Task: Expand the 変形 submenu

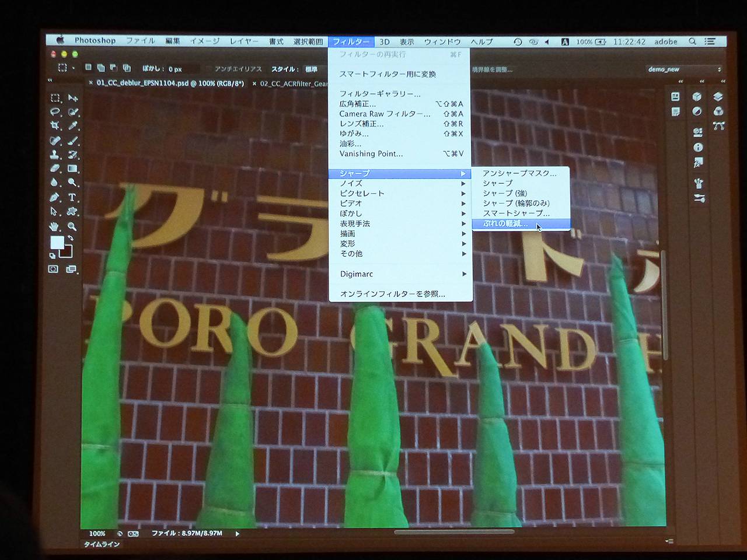Action: click(x=400, y=243)
